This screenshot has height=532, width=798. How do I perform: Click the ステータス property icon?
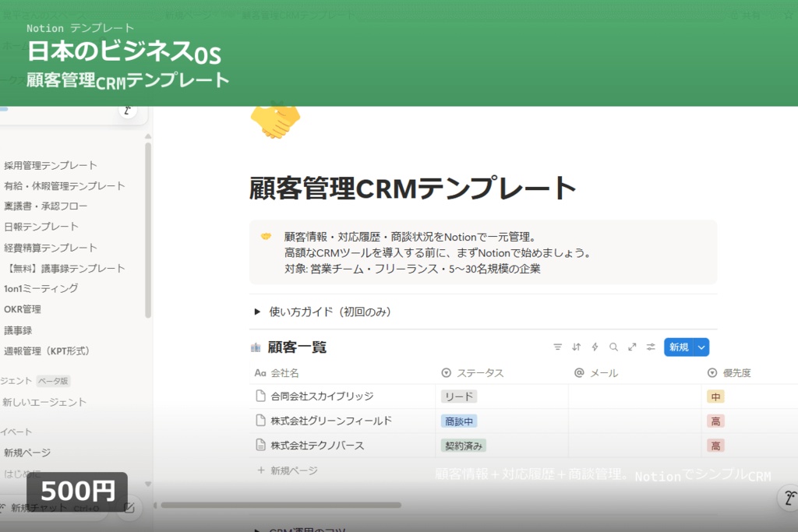(x=446, y=372)
